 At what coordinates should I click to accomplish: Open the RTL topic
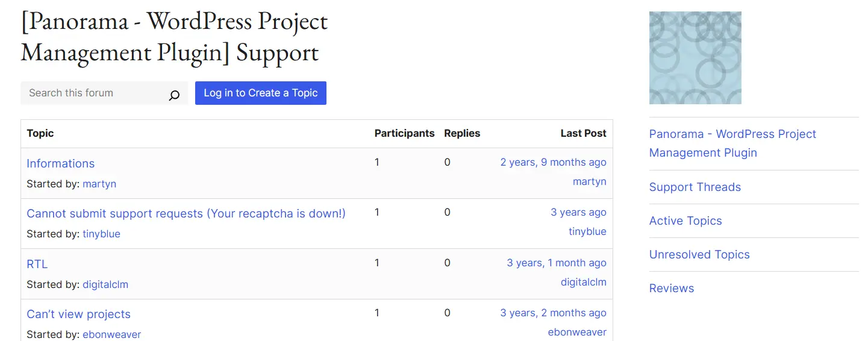[37, 264]
